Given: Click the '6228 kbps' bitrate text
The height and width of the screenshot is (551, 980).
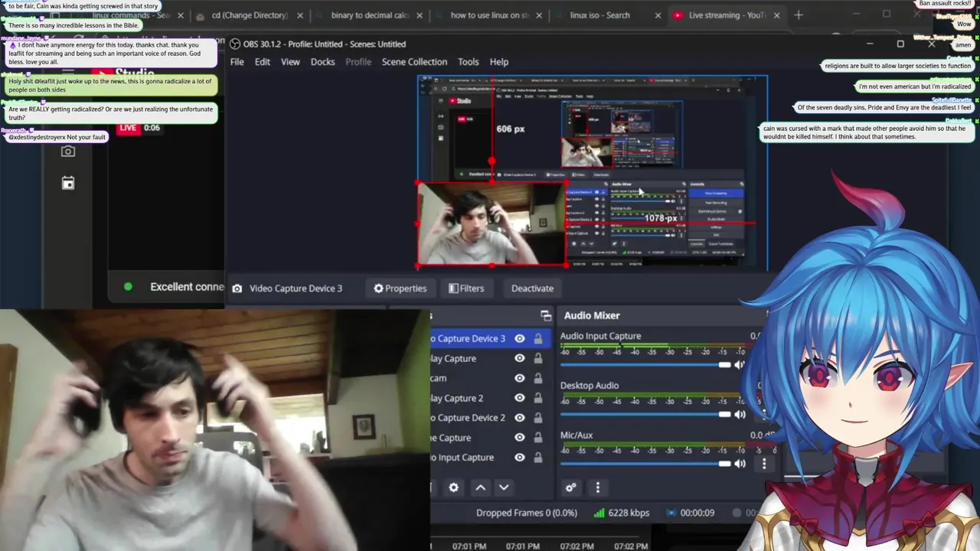Looking at the screenshot, I should pos(629,513).
